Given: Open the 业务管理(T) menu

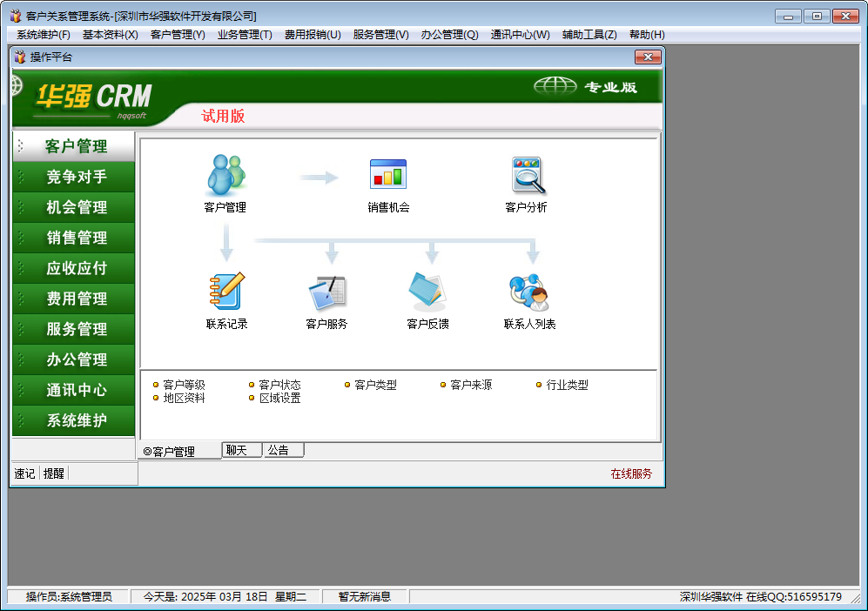Looking at the screenshot, I should coord(245,35).
